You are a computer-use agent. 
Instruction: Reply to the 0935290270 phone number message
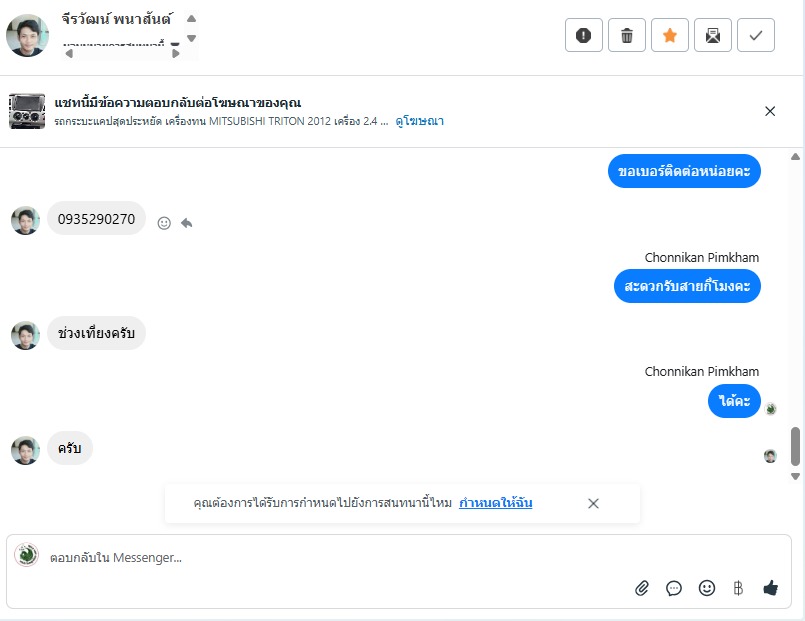pyautogui.click(x=186, y=223)
